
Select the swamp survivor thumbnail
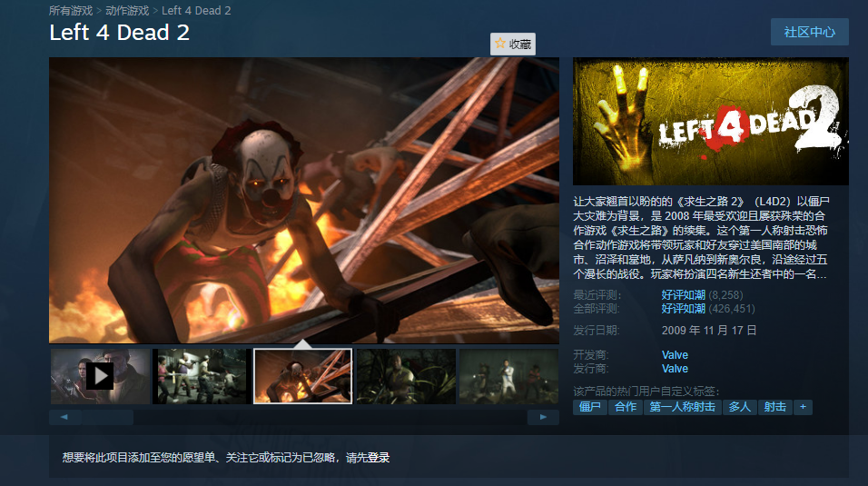406,376
